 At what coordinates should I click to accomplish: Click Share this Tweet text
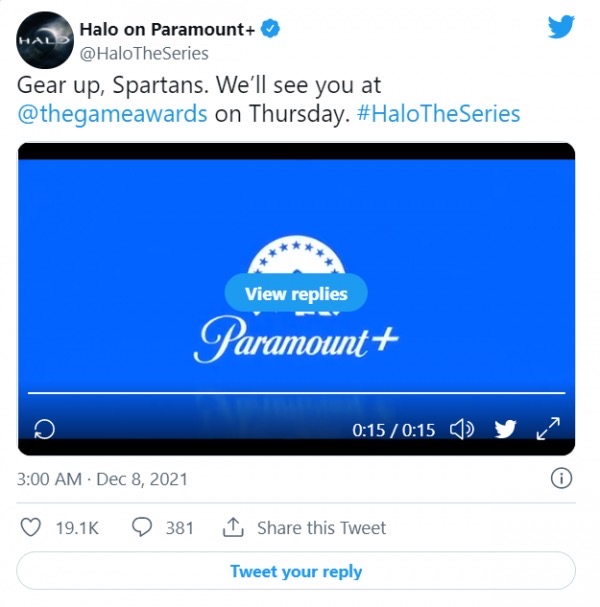(322, 528)
